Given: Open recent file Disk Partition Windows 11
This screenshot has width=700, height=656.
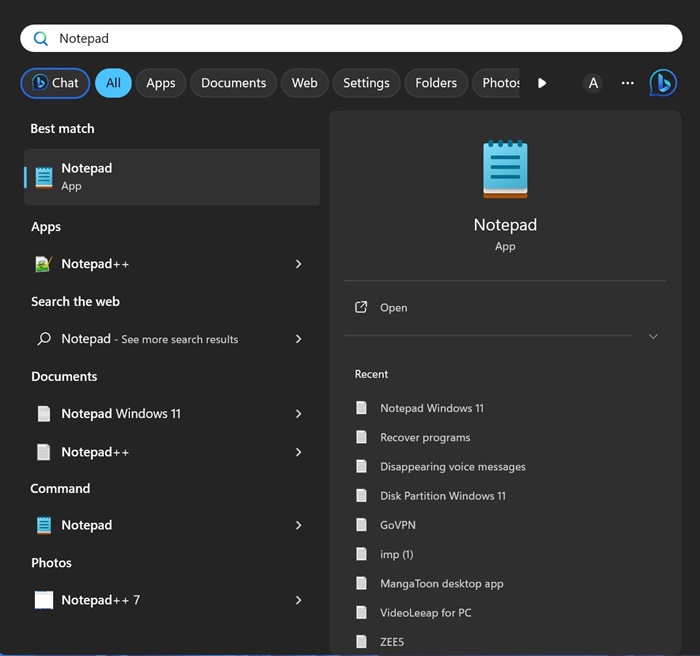Looking at the screenshot, I should 442,496.
